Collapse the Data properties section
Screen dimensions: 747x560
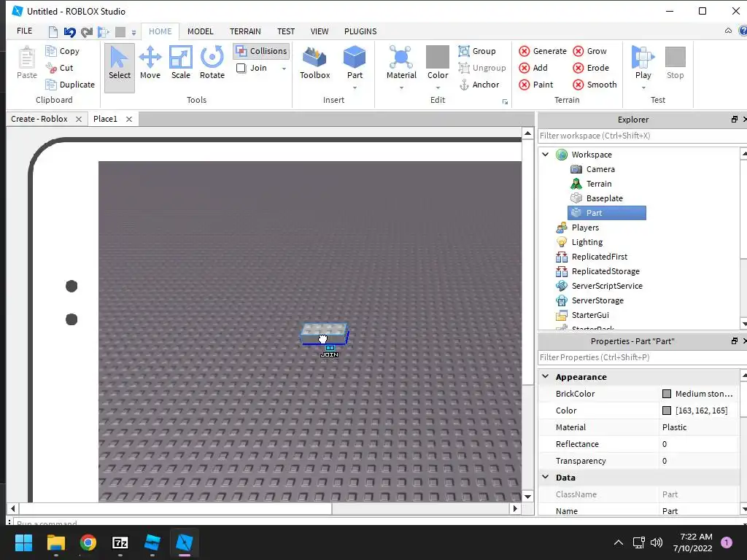pos(546,477)
